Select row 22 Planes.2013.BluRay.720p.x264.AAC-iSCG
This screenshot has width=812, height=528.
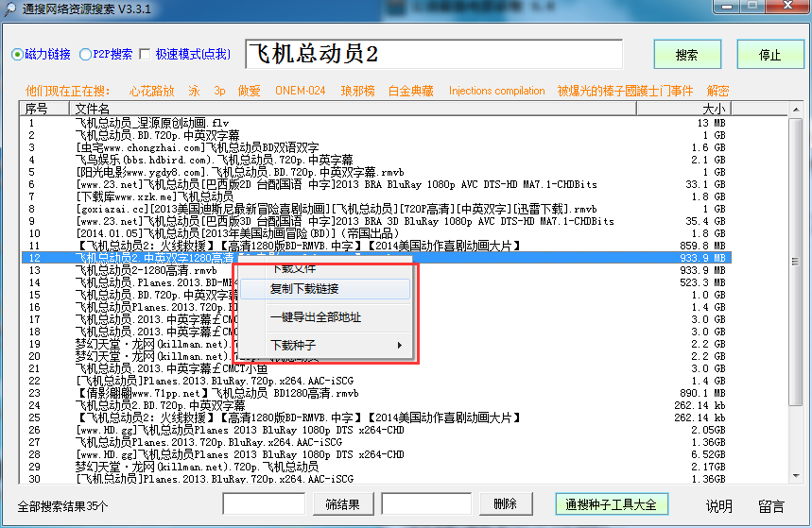(376, 381)
